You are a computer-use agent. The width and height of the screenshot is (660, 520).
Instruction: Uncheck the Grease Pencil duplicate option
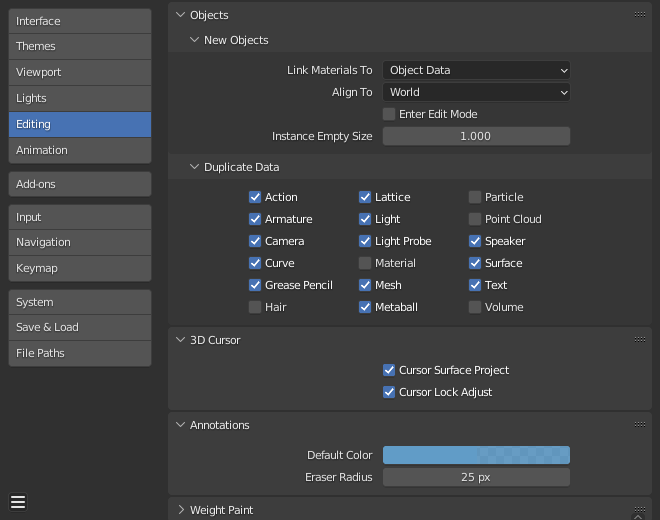(x=255, y=285)
